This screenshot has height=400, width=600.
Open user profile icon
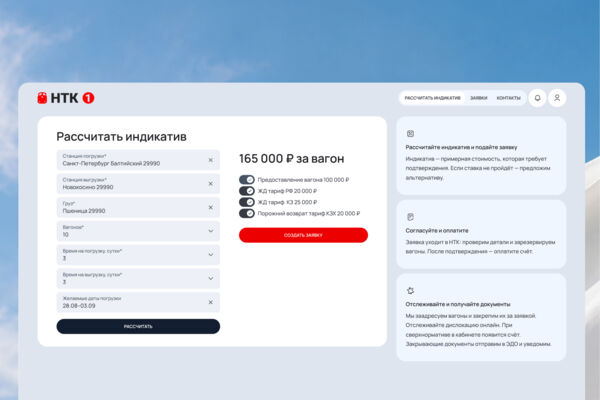click(557, 98)
